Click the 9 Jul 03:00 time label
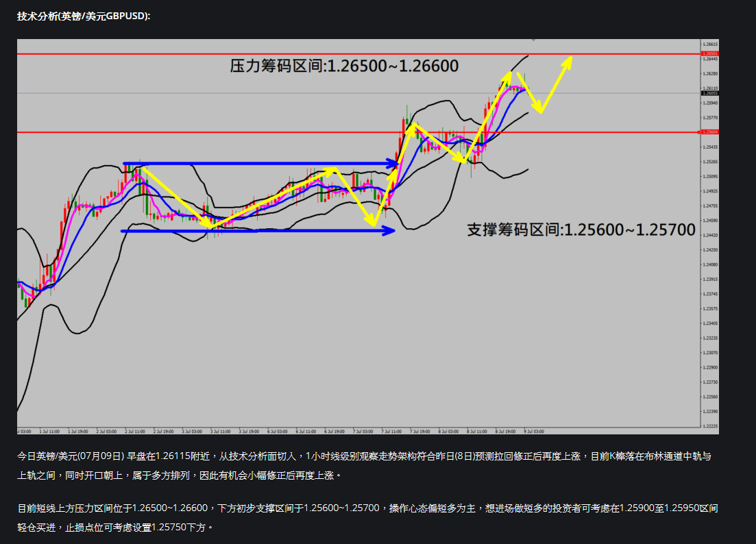The image size is (756, 544). point(534,431)
